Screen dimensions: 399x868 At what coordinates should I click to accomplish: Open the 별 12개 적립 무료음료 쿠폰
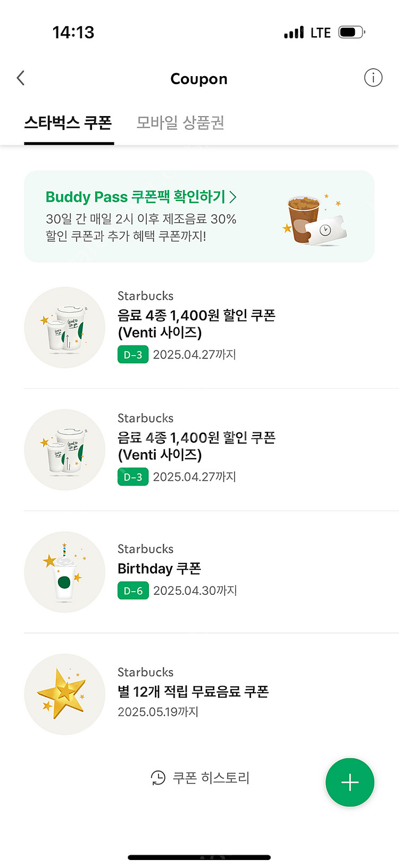click(193, 692)
